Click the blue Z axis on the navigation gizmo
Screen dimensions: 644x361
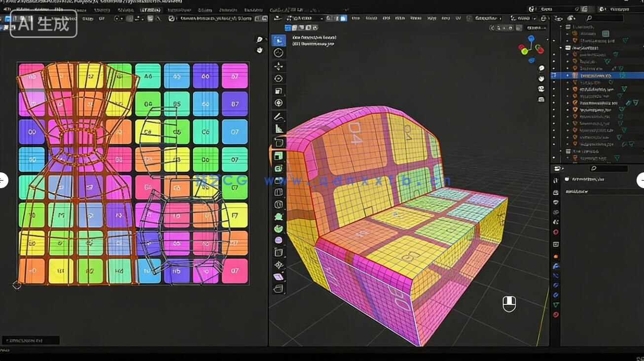tap(531, 38)
